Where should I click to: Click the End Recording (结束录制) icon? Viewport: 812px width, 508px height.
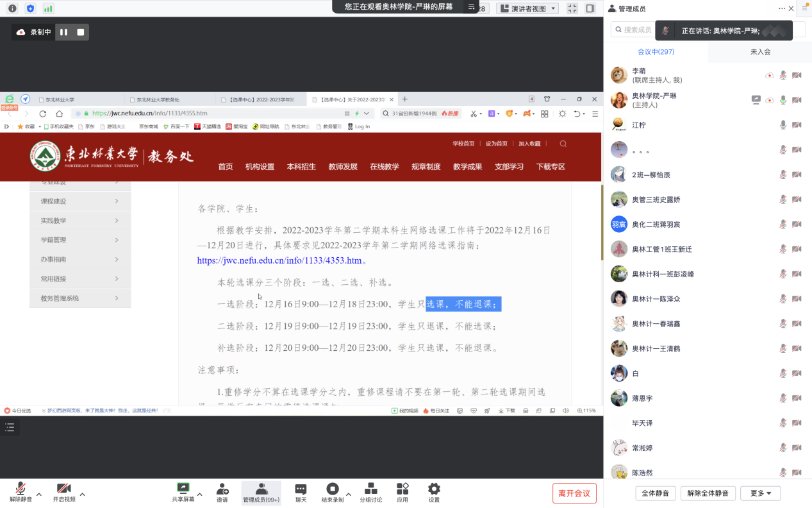[332, 489]
